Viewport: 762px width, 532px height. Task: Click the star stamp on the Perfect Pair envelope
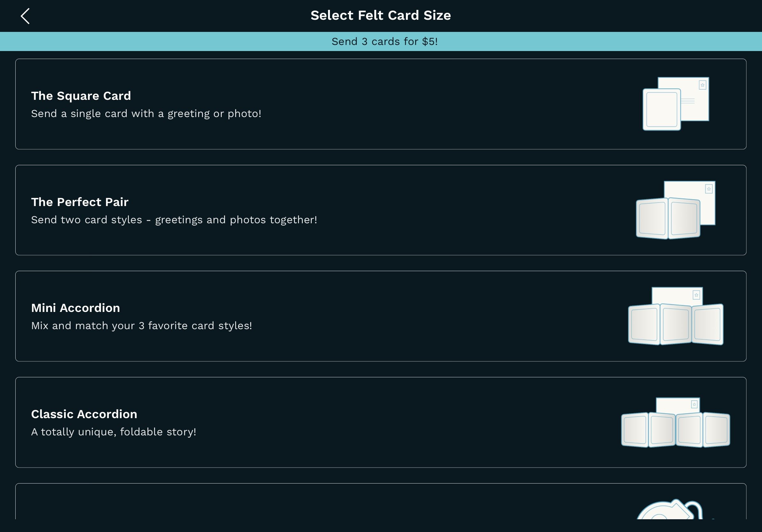point(709,189)
